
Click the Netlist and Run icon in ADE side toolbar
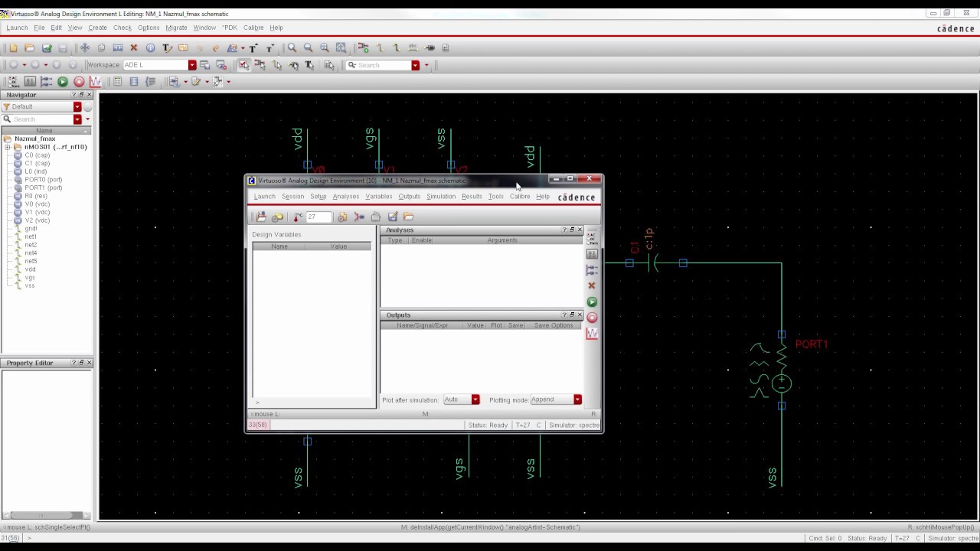(592, 302)
